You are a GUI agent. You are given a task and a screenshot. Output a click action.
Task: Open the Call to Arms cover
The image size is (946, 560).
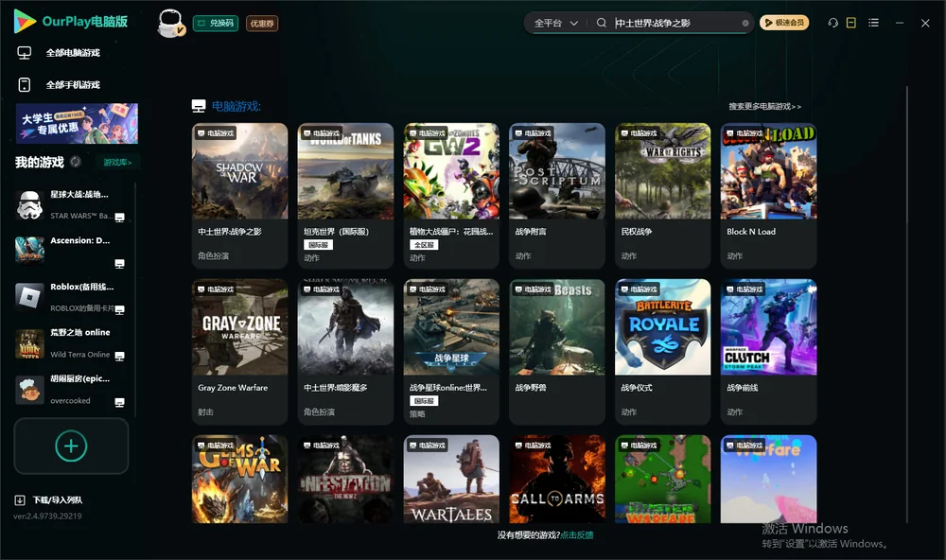click(x=557, y=480)
